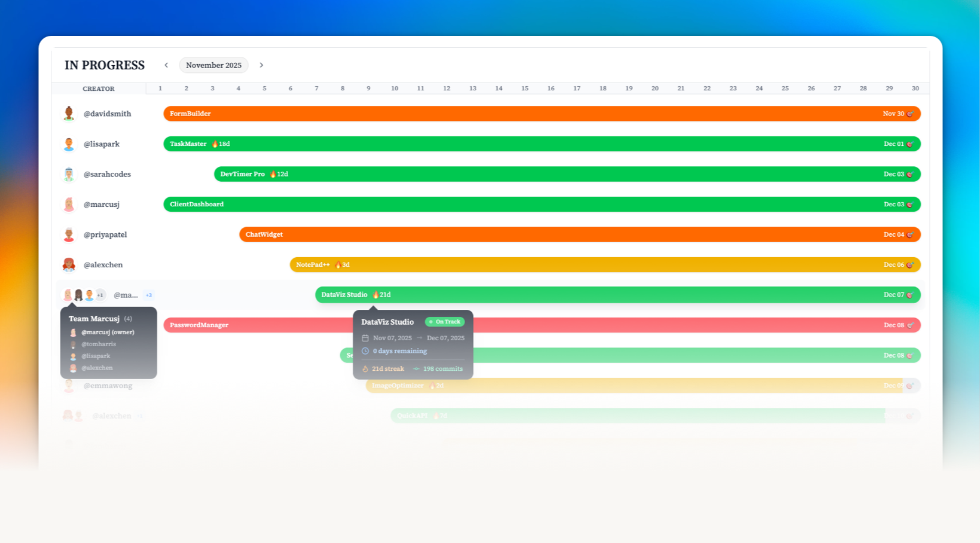The height and width of the screenshot is (543, 980).
Task: Click the commits icon next to '198 commits'
Action: pyautogui.click(x=417, y=368)
